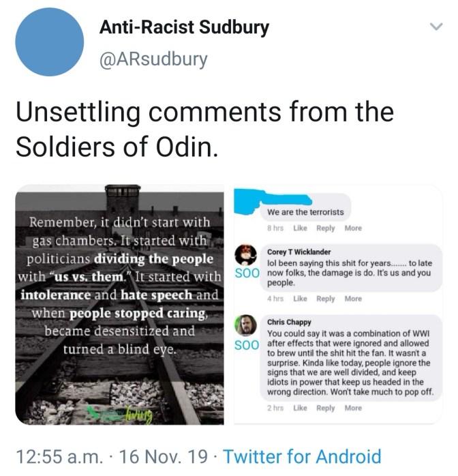The height and width of the screenshot is (476, 458).
Task: Click Chris Chappy's profile picture
Action: click(x=245, y=325)
